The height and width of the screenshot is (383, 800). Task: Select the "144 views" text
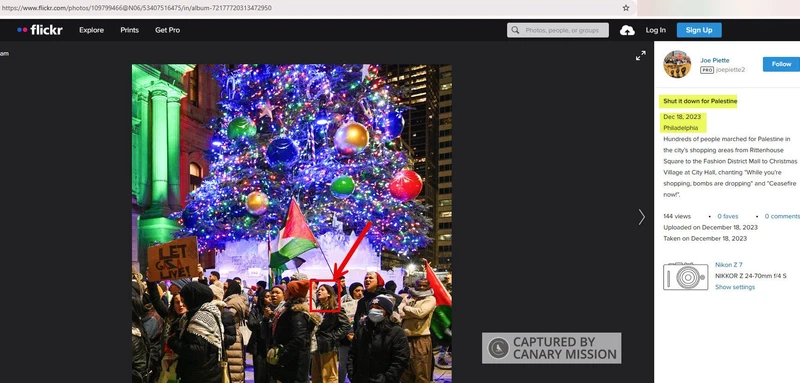(677, 216)
